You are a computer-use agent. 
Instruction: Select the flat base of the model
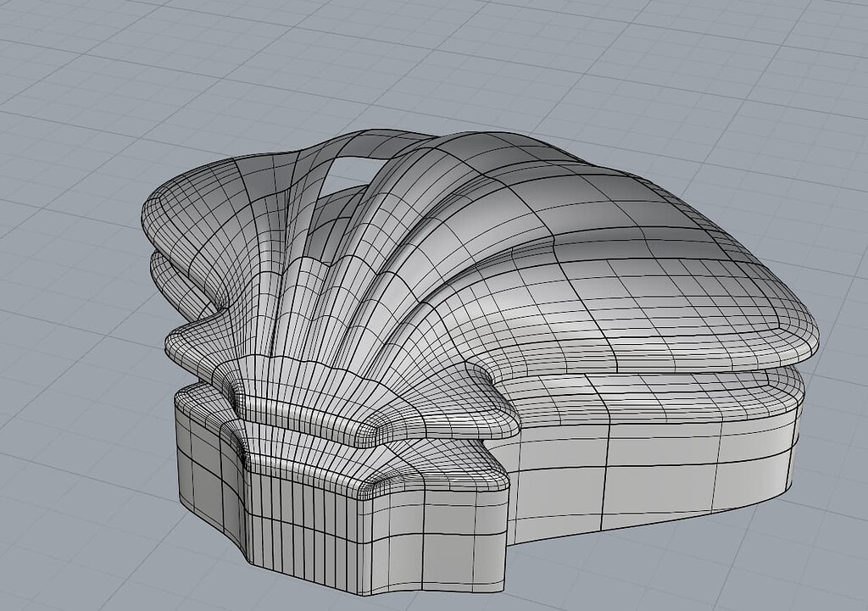[593, 475]
